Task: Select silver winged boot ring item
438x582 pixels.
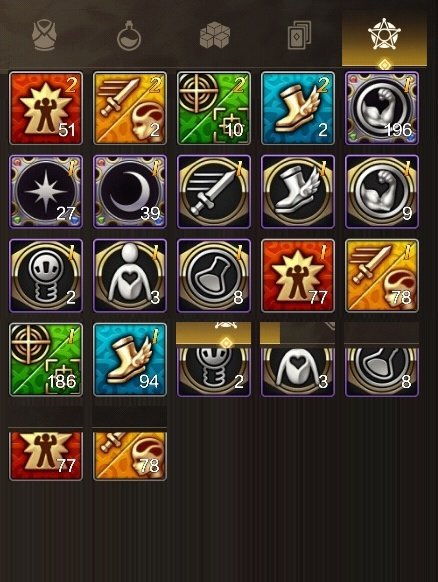Action: click(x=298, y=192)
